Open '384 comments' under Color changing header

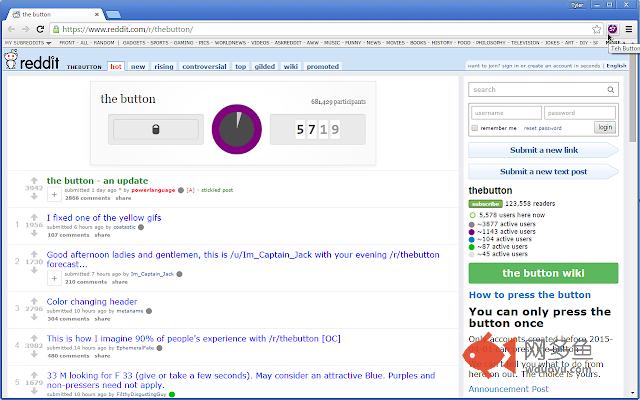68,319
